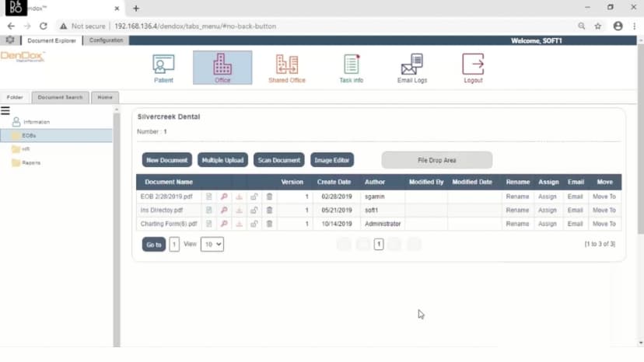
Task: Search icon for EOB 2/28/2019.pdf row
Action: [224, 197]
